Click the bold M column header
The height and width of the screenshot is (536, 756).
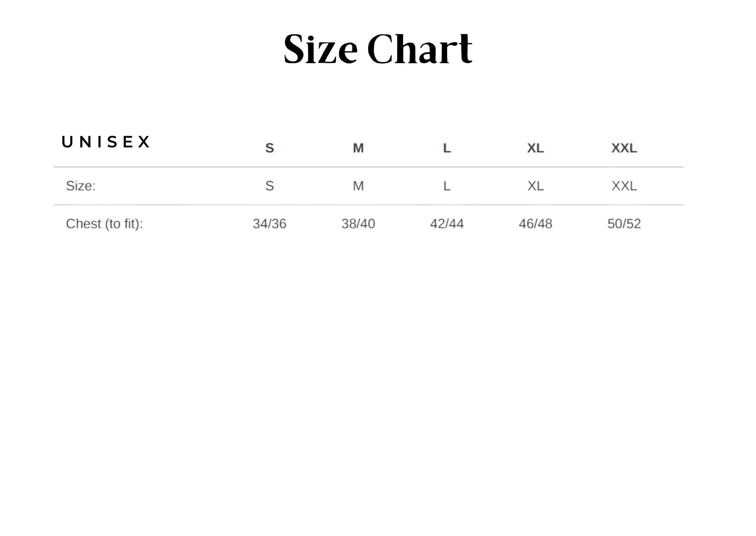click(x=358, y=148)
